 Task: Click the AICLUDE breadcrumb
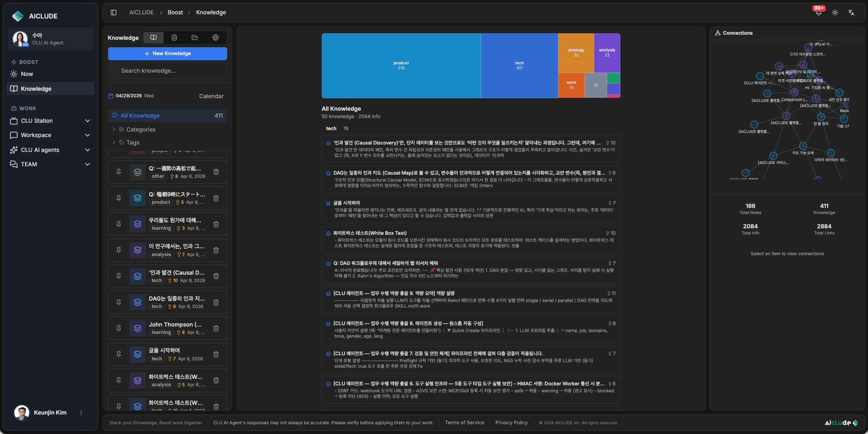pos(141,13)
